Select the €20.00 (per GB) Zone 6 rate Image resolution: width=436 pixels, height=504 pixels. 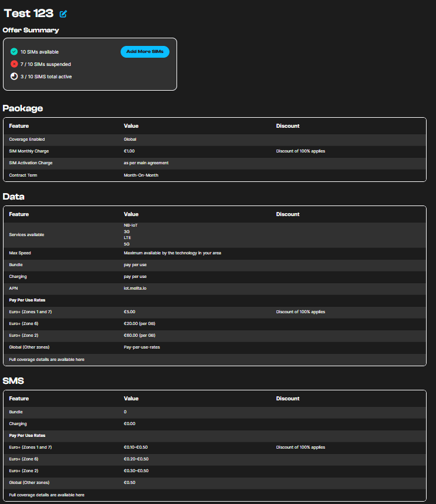pos(141,324)
